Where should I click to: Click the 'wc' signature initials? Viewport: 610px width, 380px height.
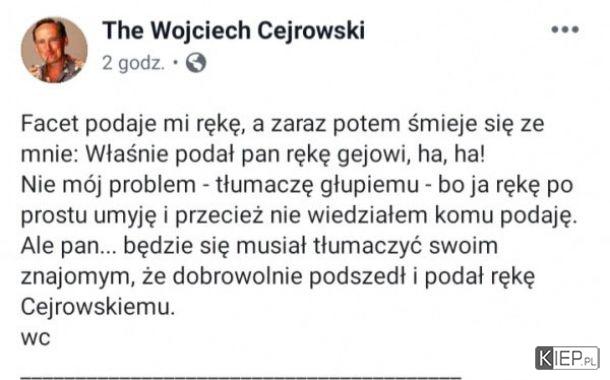tap(35, 338)
